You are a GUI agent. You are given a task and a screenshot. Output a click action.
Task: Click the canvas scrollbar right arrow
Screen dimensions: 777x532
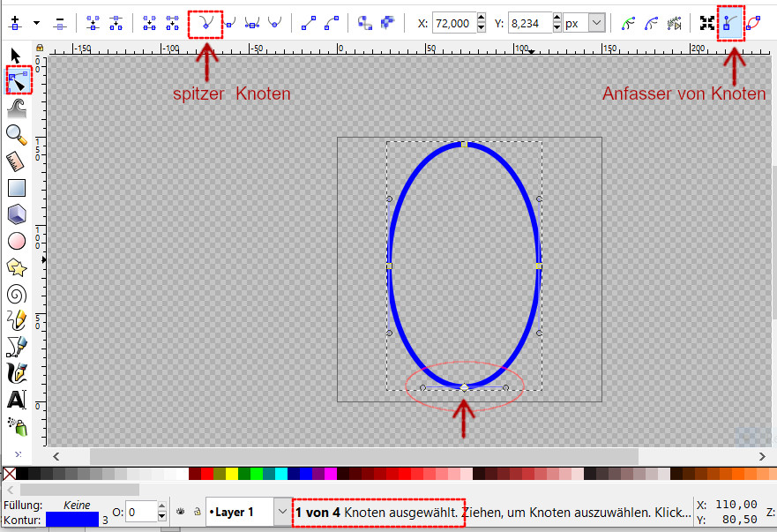[x=762, y=456]
